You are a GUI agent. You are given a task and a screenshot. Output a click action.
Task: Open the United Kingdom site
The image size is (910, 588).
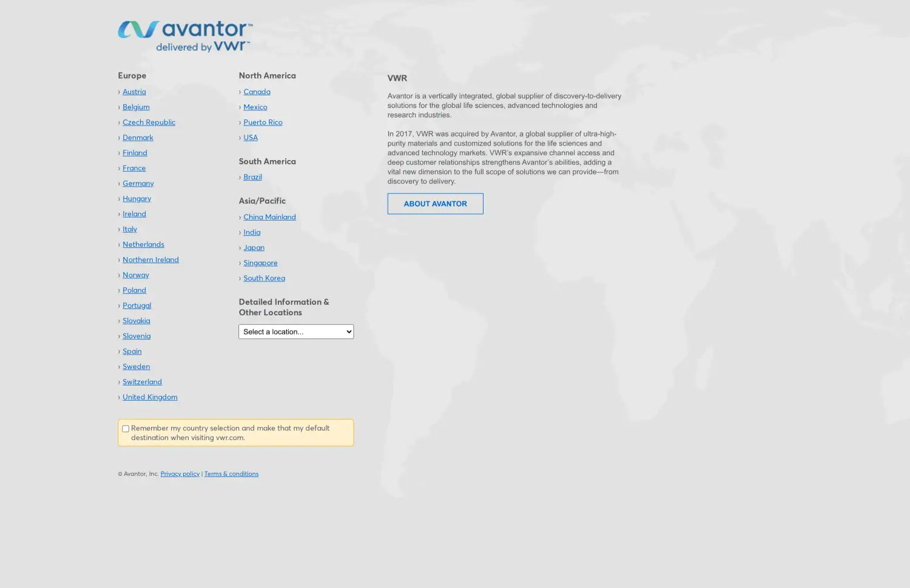pyautogui.click(x=150, y=397)
